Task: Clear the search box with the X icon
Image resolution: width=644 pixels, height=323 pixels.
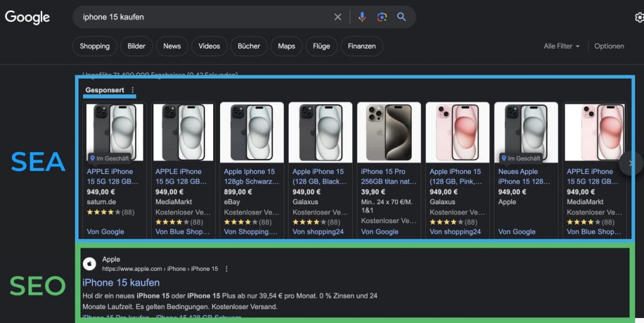Action: pyautogui.click(x=338, y=17)
